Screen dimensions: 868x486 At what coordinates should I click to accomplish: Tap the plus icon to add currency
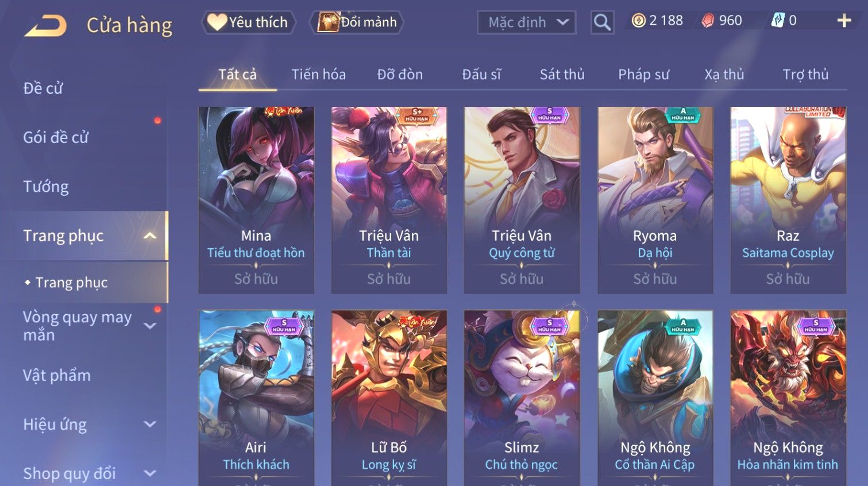844,21
